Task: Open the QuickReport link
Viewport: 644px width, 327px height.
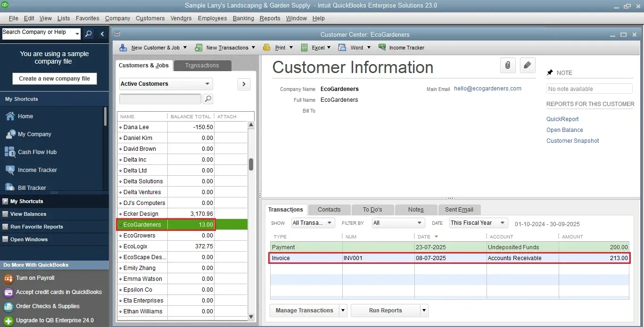Action: click(562, 119)
